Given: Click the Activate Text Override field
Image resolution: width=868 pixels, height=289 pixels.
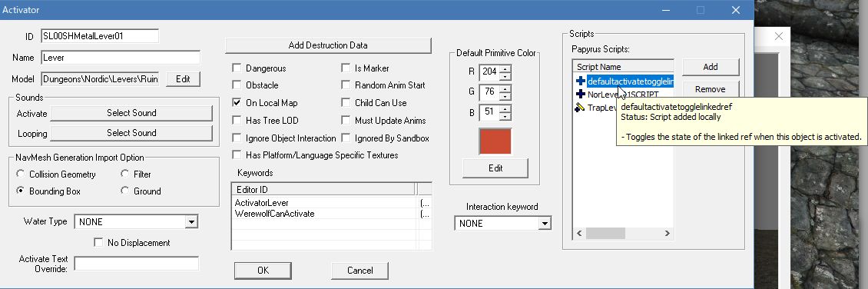Looking at the screenshot, I should [x=136, y=264].
